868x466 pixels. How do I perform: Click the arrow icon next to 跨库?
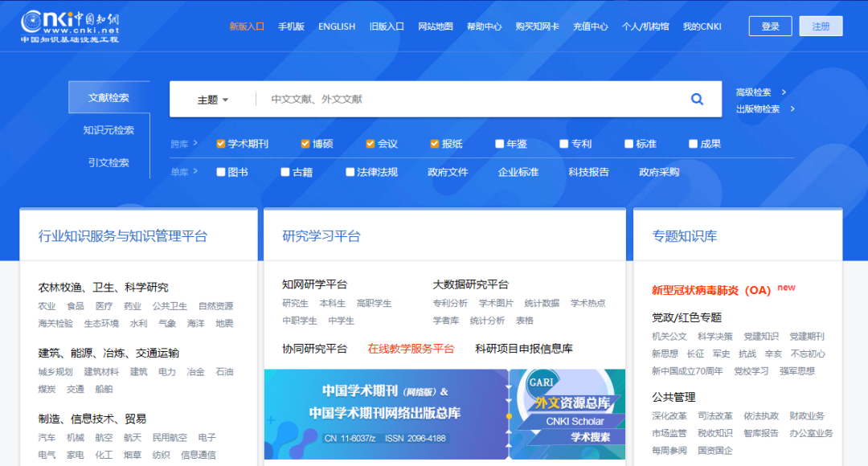pyautogui.click(x=195, y=144)
